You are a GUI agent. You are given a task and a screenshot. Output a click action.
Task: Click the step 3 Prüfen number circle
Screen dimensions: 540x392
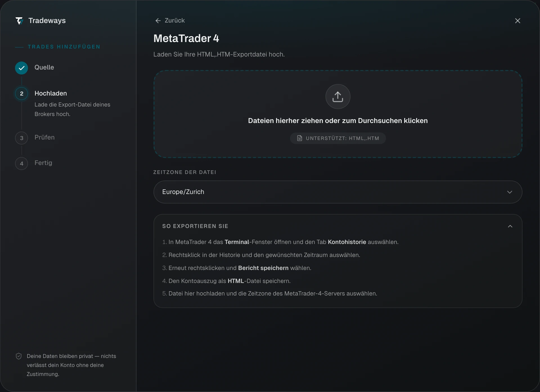click(x=22, y=138)
